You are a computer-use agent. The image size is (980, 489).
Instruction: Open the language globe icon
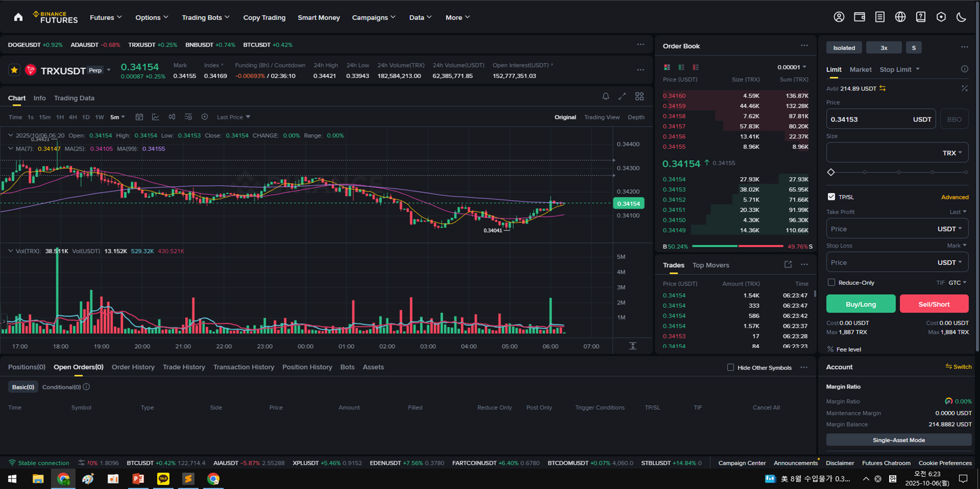[900, 17]
